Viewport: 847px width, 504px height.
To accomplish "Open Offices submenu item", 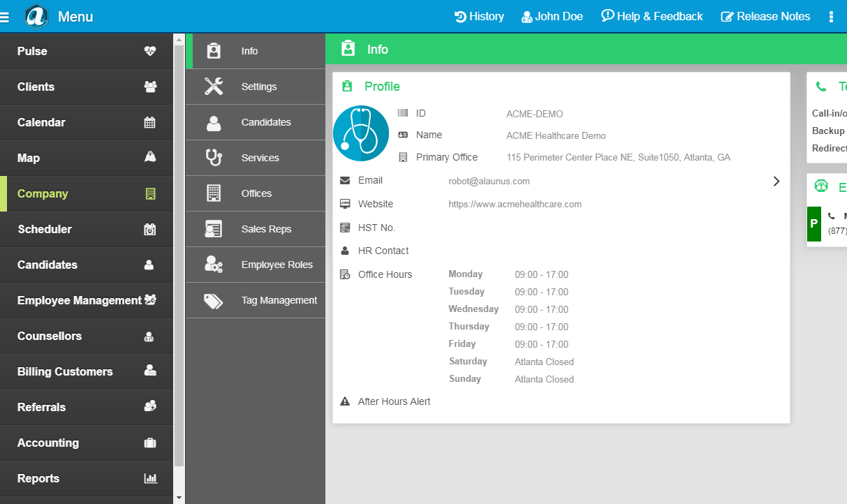I will point(256,193).
